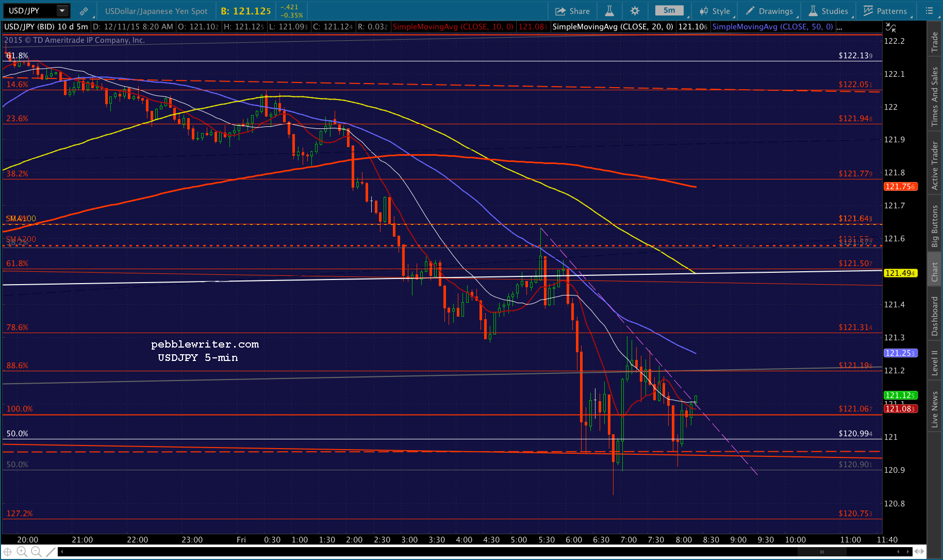The width and height of the screenshot is (943, 560).
Task: Select the line drawing tool icon
Action: [x=50, y=552]
